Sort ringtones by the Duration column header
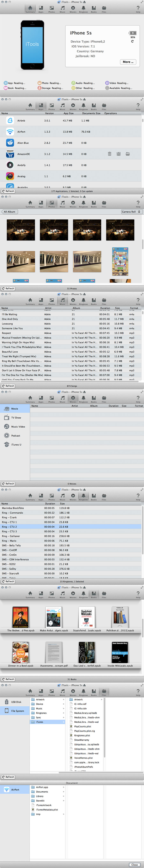Screen dimensions: 144x868 click(50, 503)
